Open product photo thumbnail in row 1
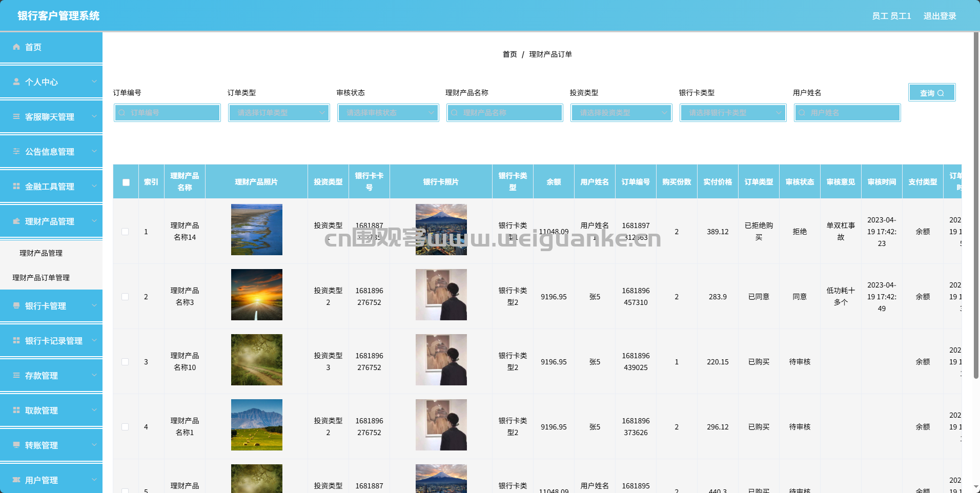The height and width of the screenshot is (493, 980). coord(257,230)
